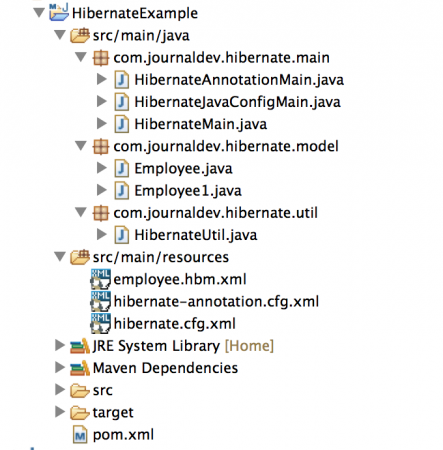443x450 pixels.
Task: Collapse the com.journaldev.hibernate.main package
Action: (x=81, y=57)
